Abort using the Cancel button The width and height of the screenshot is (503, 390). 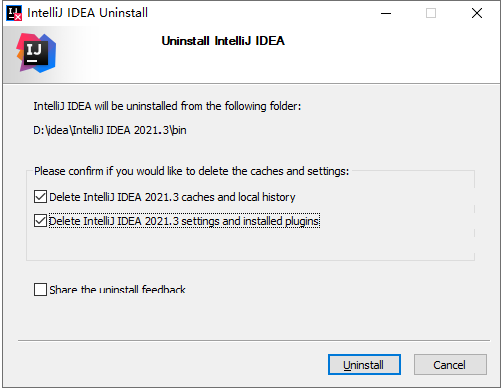[x=450, y=365]
